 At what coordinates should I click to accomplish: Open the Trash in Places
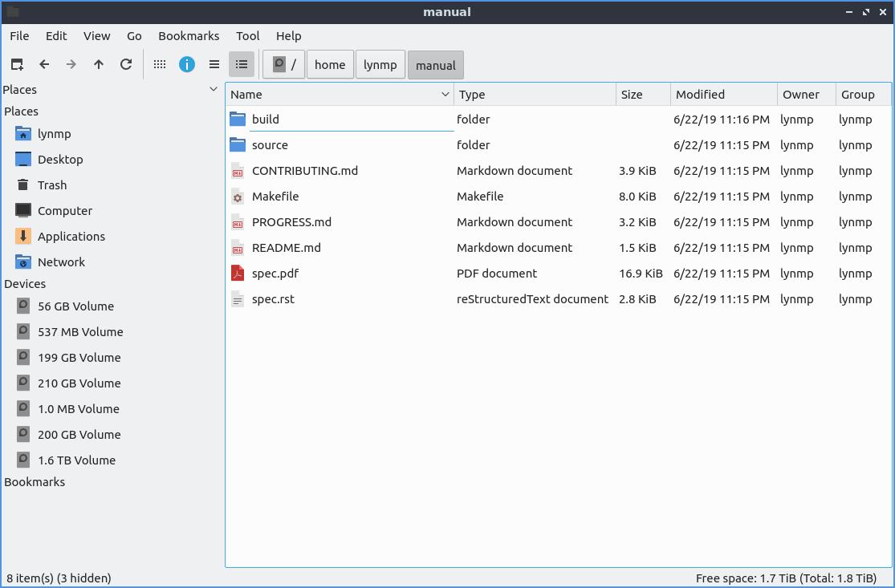click(x=52, y=185)
